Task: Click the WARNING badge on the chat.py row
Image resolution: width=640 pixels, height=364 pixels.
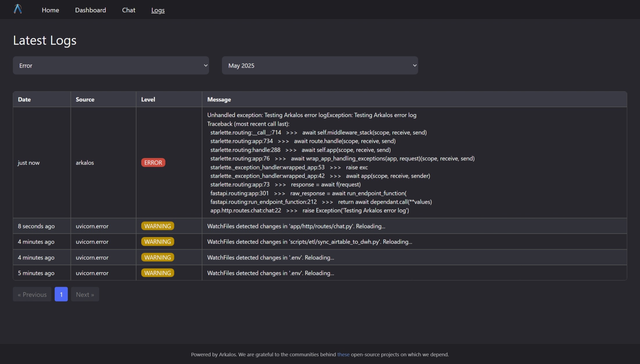Action: 157,226
